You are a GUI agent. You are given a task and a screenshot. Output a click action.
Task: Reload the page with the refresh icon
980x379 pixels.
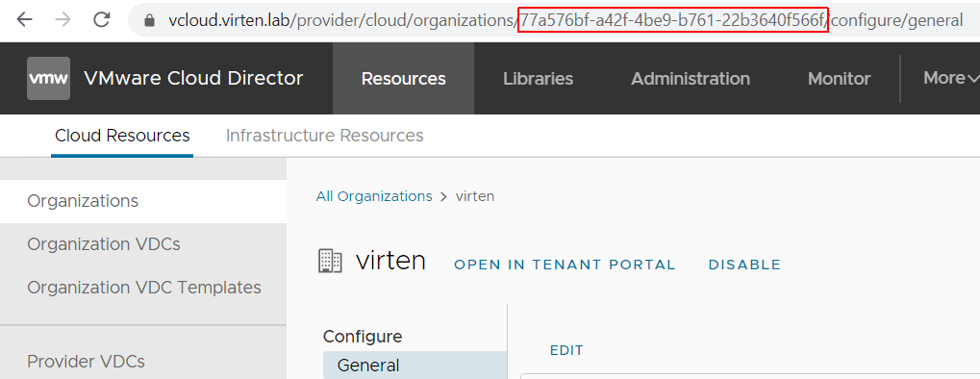tap(102, 20)
